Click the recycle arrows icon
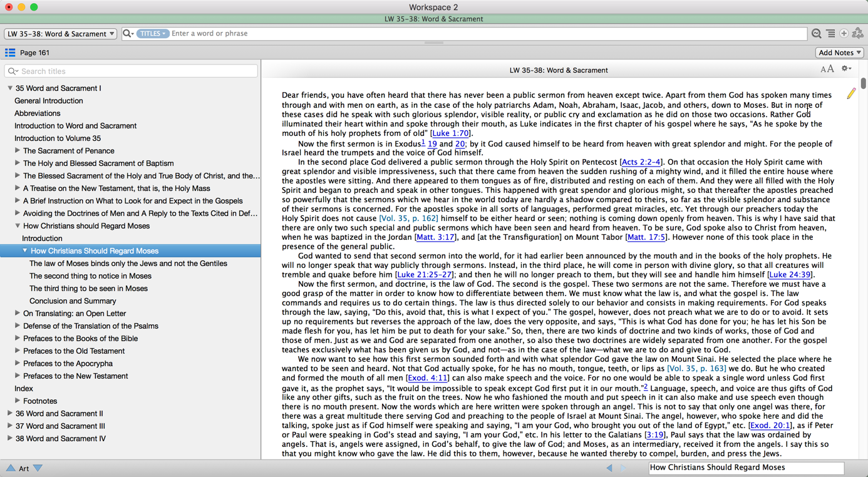The width and height of the screenshot is (868, 477). tap(858, 34)
